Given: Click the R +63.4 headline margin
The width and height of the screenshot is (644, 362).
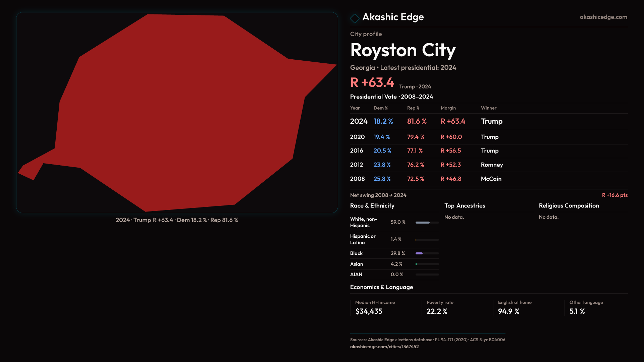Looking at the screenshot, I should pos(372,82).
